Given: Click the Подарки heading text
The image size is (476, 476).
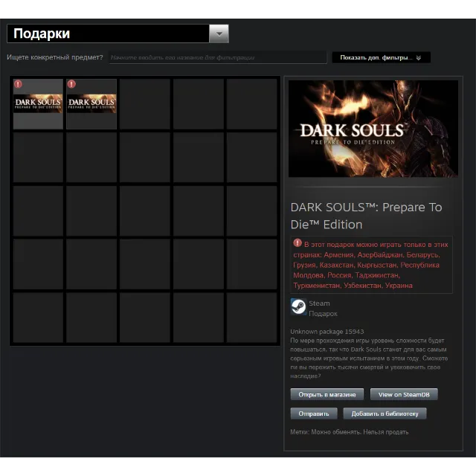Looking at the screenshot, I should coord(42,33).
